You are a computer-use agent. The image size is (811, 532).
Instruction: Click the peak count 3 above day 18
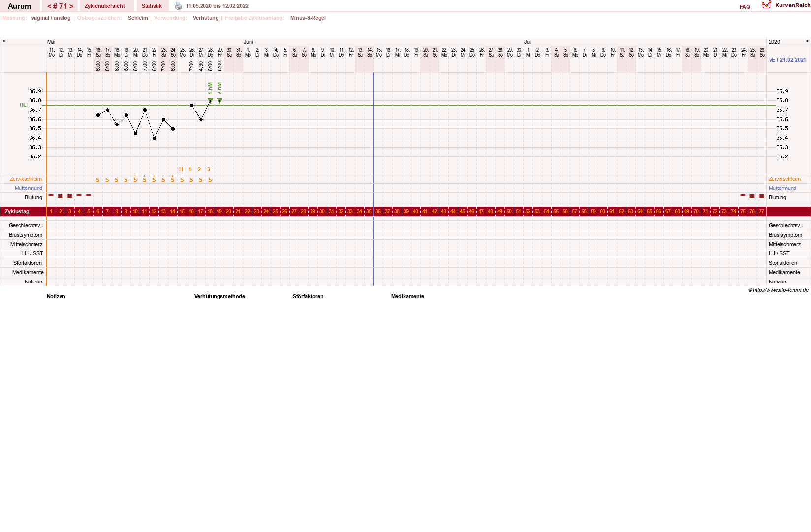209,169
